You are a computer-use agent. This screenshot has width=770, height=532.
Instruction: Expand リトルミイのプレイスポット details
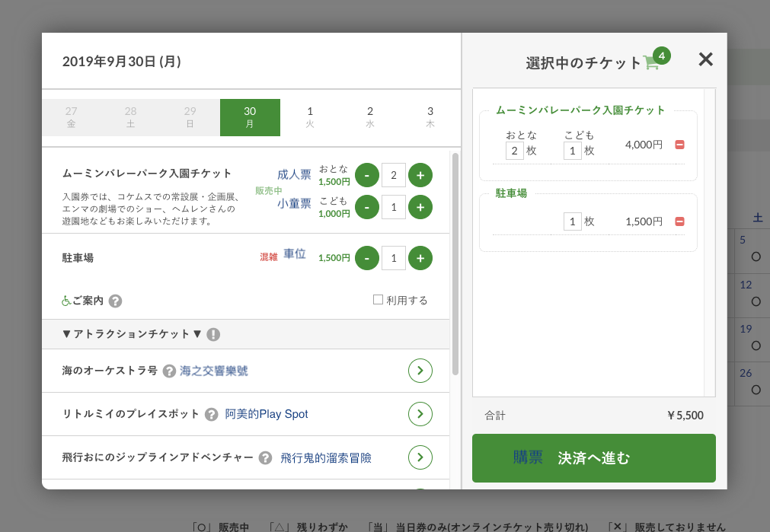click(x=420, y=414)
